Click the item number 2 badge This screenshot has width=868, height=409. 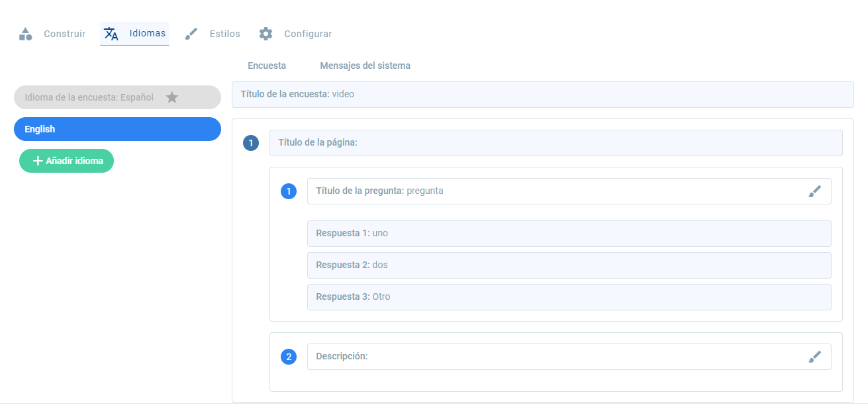289,357
